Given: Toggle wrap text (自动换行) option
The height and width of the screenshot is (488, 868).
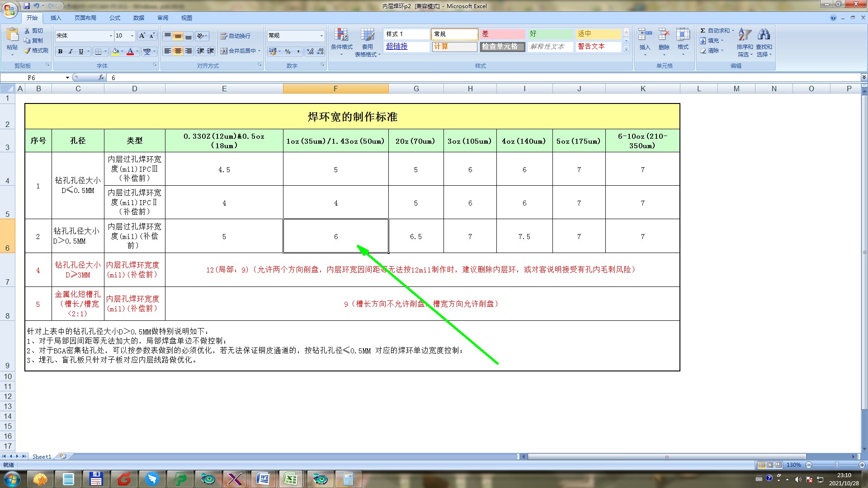Looking at the screenshot, I should (x=235, y=36).
